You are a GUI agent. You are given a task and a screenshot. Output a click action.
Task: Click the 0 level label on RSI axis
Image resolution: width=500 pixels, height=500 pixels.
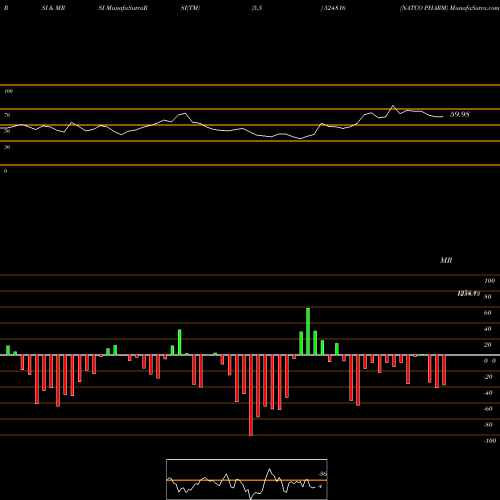click(5, 171)
